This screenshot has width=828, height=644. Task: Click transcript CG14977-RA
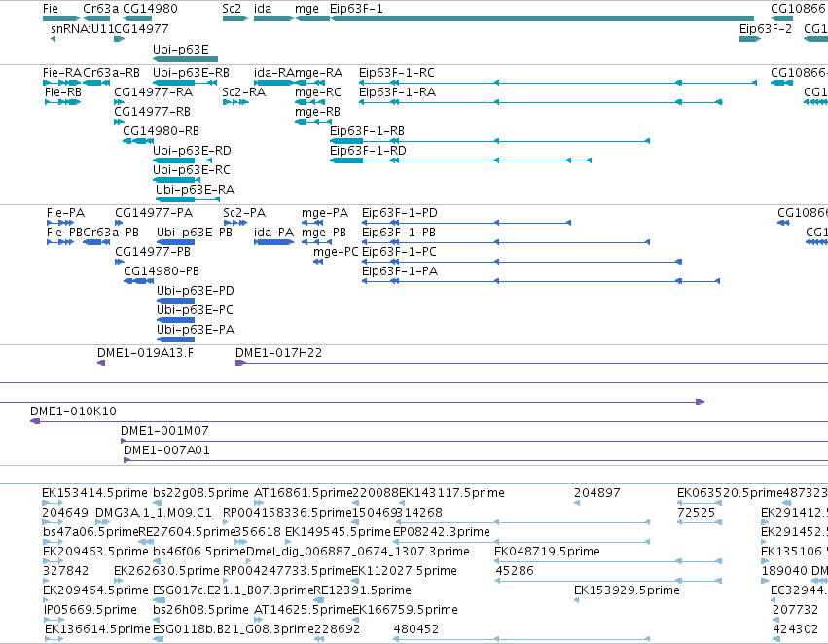pos(120,102)
